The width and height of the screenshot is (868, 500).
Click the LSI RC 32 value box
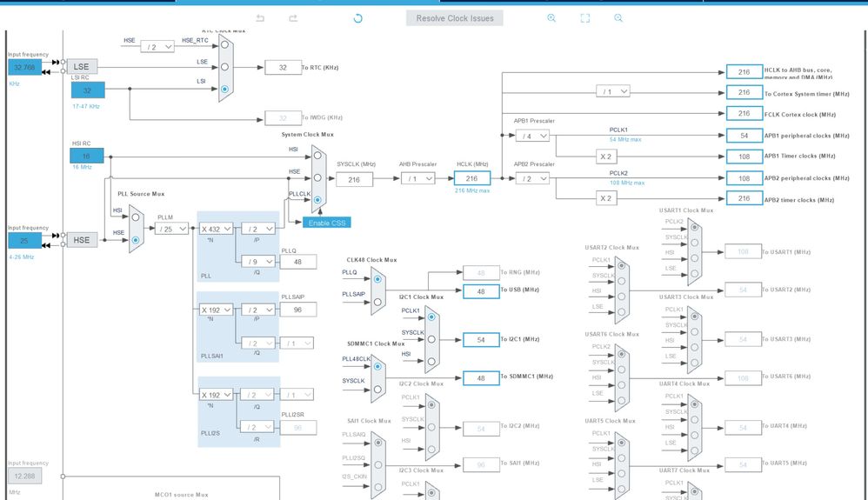pos(88,90)
